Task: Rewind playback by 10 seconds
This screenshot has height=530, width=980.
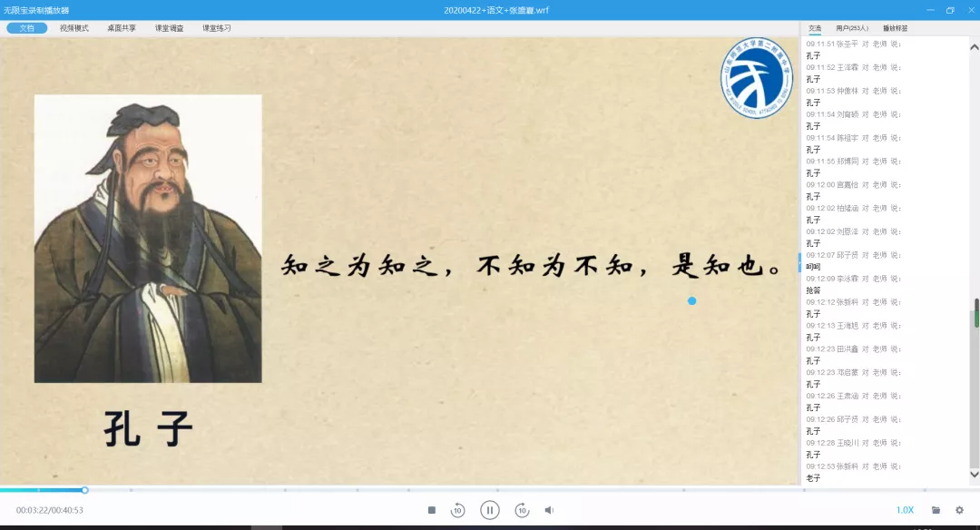Action: pyautogui.click(x=458, y=510)
